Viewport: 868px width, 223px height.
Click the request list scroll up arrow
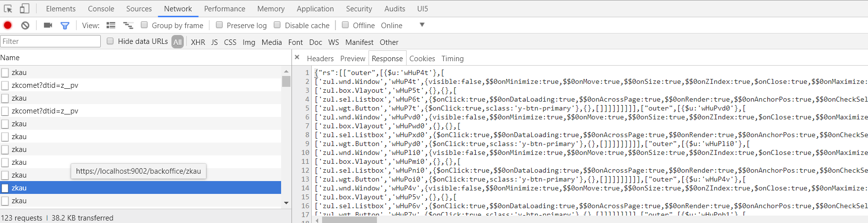(286, 72)
